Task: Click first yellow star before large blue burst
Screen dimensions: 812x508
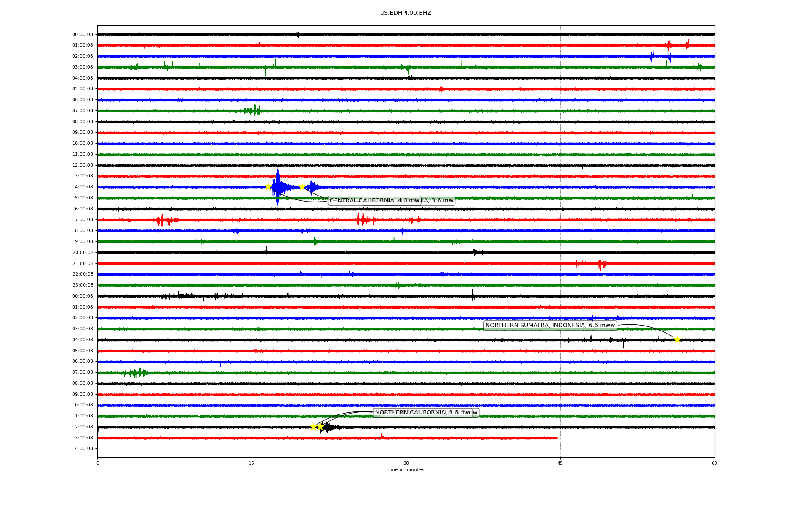Action: [268, 187]
